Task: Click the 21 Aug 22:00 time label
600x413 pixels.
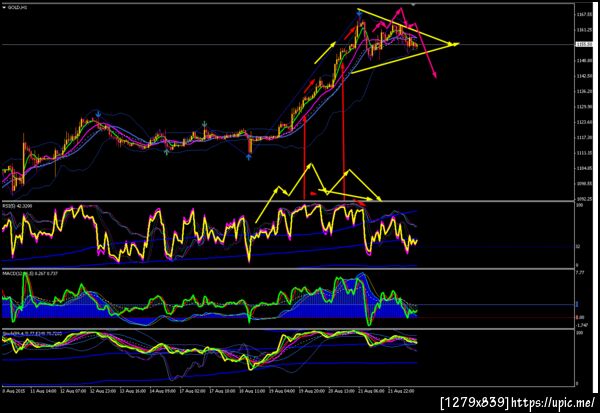Action: point(401,391)
